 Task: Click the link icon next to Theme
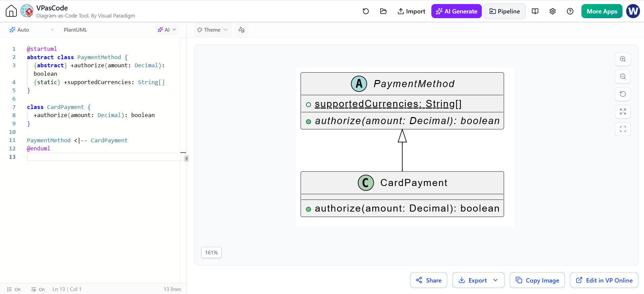(241, 30)
